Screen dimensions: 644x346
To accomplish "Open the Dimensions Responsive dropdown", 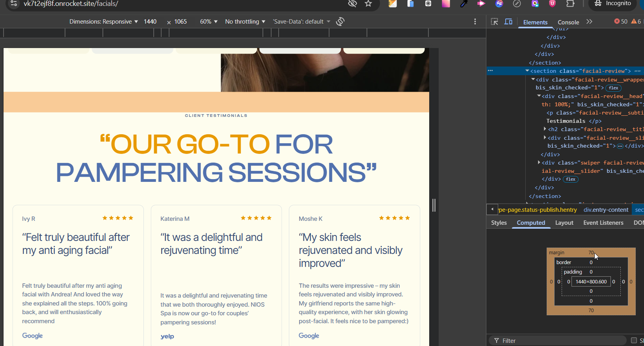I will 104,22.
